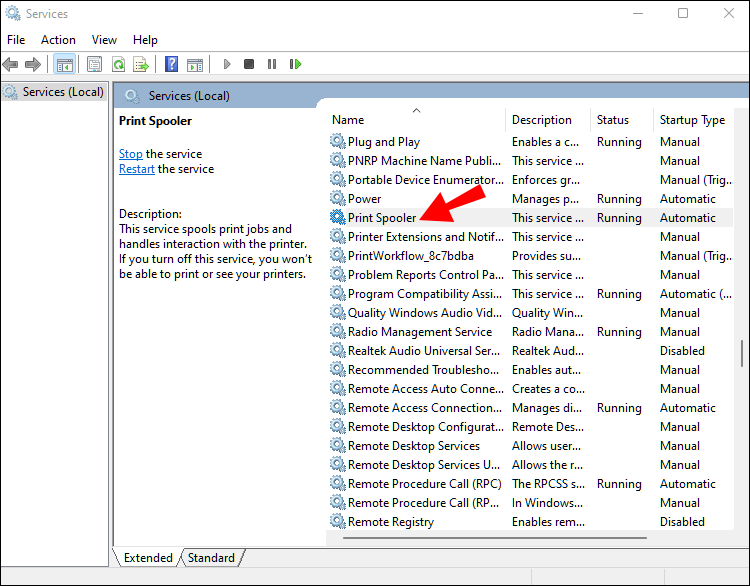The image size is (750, 586).
Task: Open the View menu
Action: coord(104,40)
